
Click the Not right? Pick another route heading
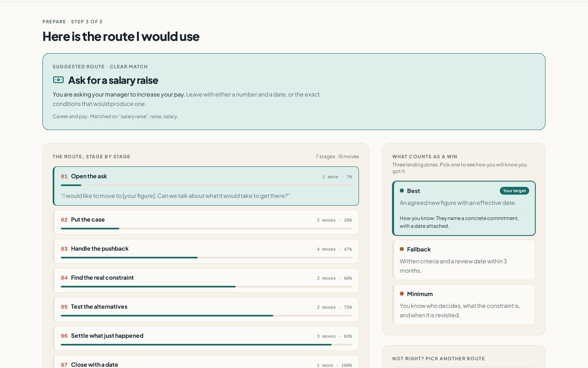click(439, 359)
